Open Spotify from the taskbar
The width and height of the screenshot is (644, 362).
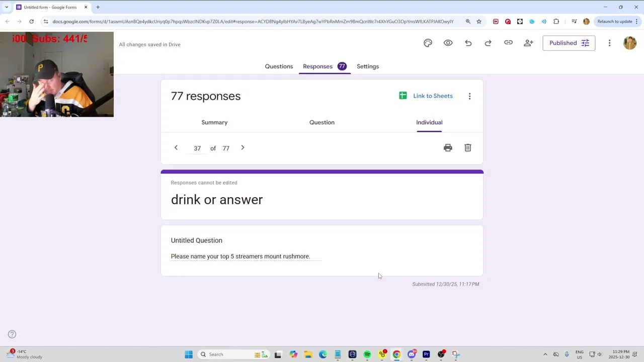[x=367, y=354]
